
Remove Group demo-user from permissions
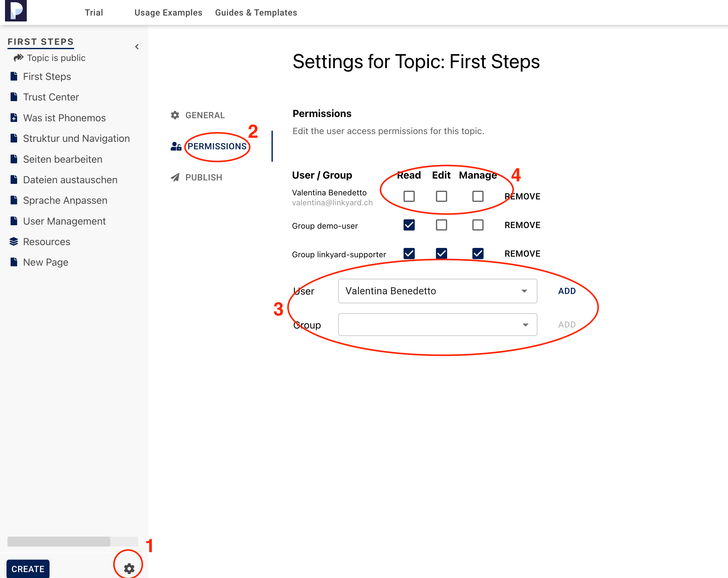[522, 225]
